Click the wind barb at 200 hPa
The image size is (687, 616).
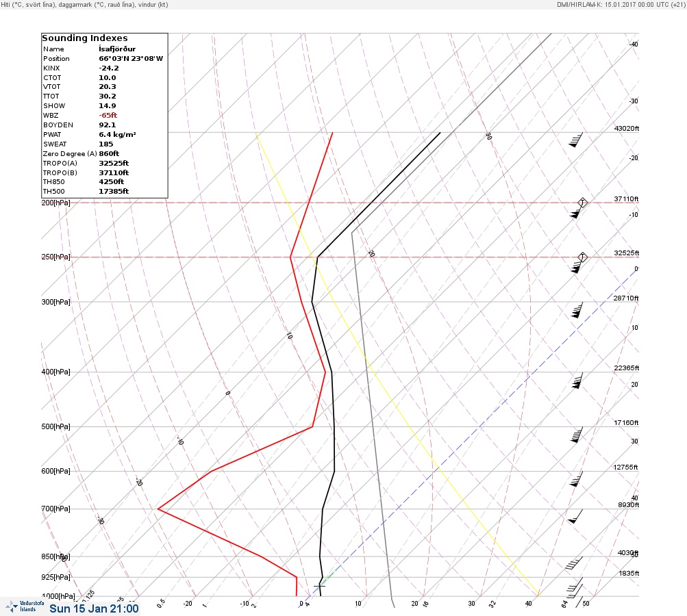[x=577, y=210]
